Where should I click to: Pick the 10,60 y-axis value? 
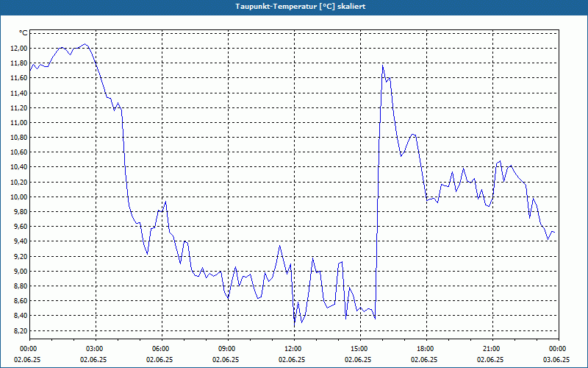click(19, 152)
